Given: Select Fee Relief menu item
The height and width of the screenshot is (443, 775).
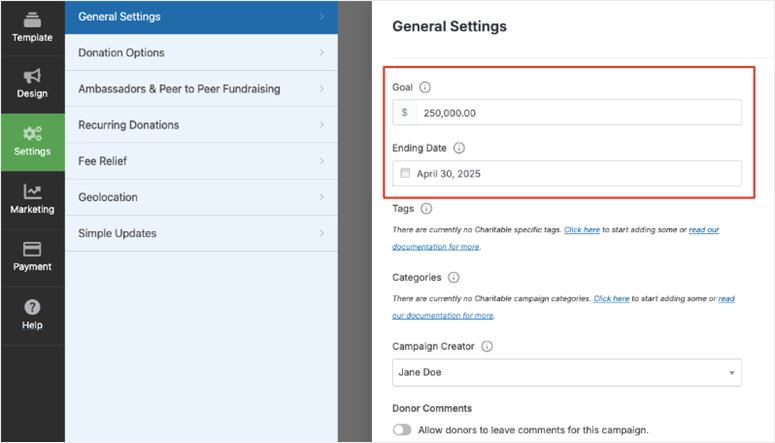Looking at the screenshot, I should coord(202,161).
